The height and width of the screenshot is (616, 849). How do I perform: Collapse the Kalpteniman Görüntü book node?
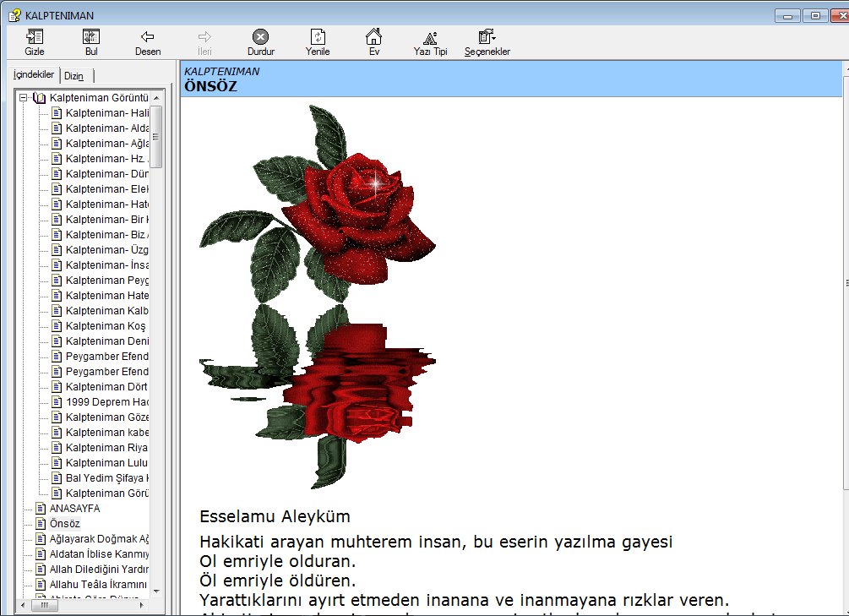[x=24, y=98]
